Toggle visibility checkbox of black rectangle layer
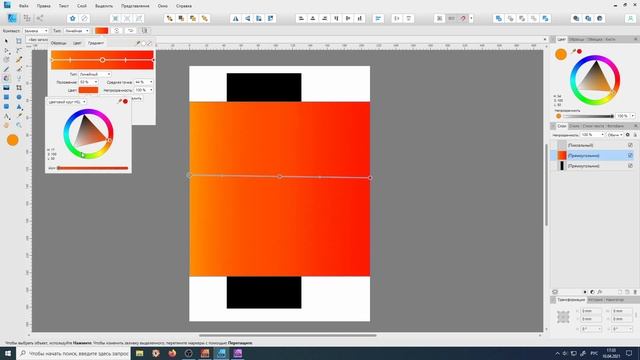This screenshot has height=360, width=640. [x=630, y=166]
